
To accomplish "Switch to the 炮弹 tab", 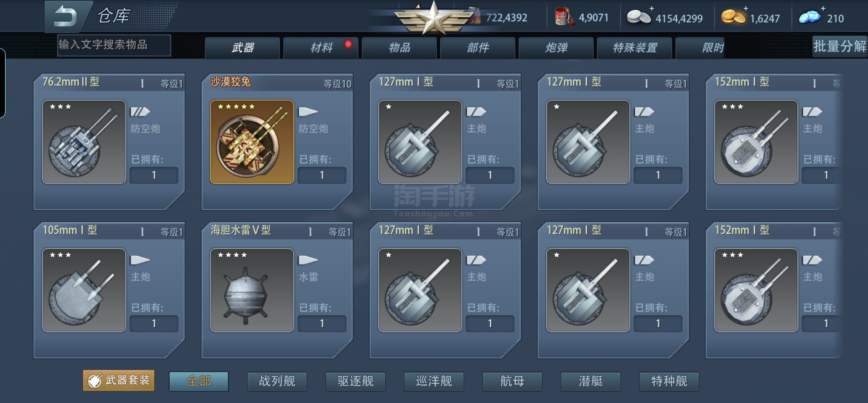I will click(556, 48).
